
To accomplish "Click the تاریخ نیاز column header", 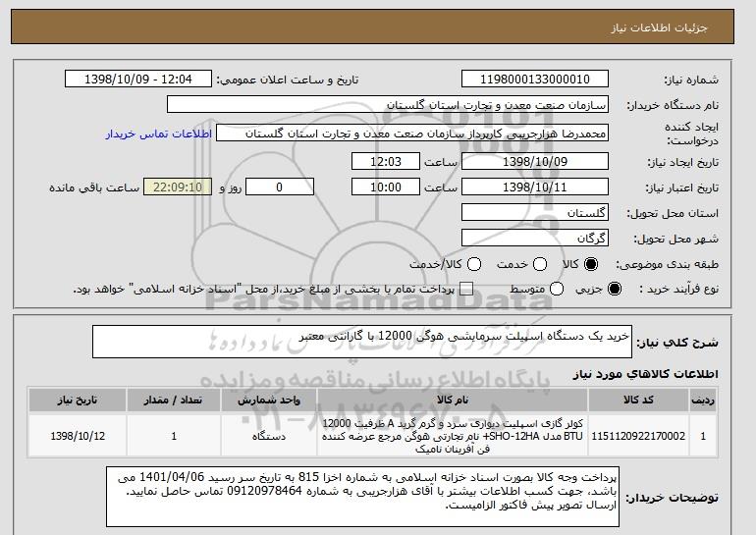I will pos(78,401).
